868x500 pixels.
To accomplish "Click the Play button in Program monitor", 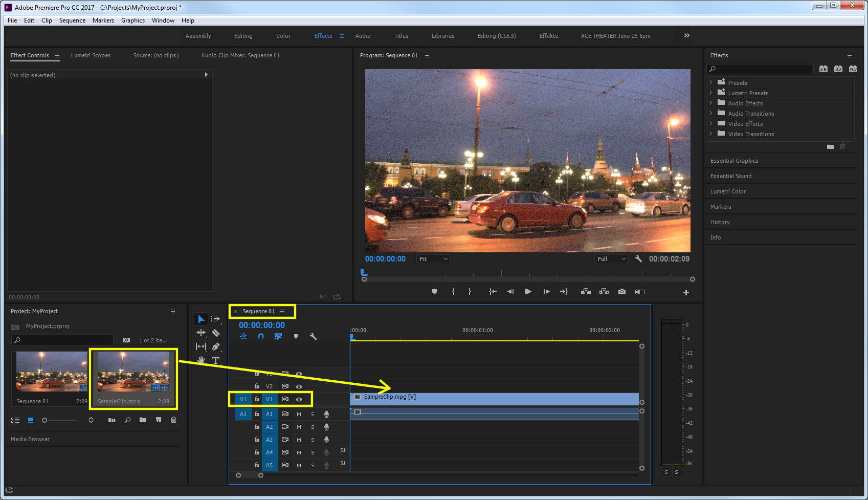I will click(528, 291).
